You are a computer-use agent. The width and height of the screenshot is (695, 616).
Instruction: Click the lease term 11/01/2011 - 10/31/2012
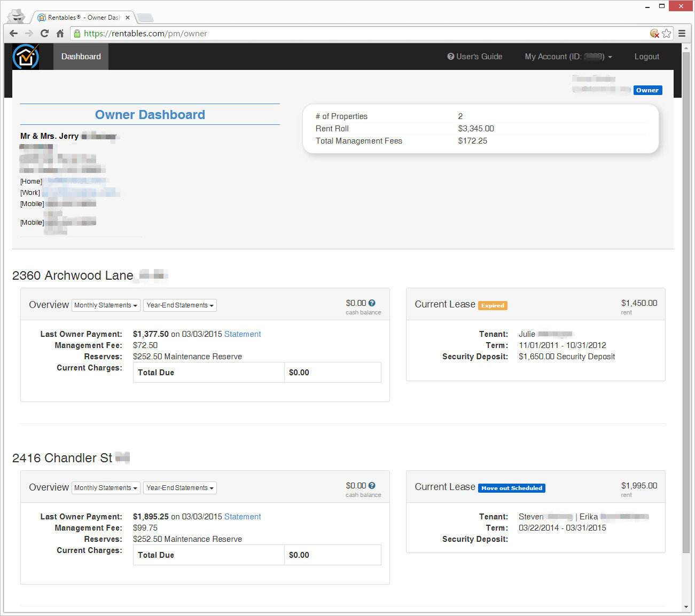pyautogui.click(x=563, y=345)
